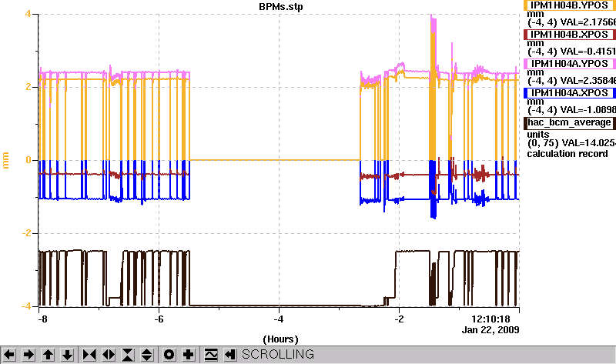616x364 pixels.
Task: Click the mm y-axis unit label
Action: [x=5, y=160]
